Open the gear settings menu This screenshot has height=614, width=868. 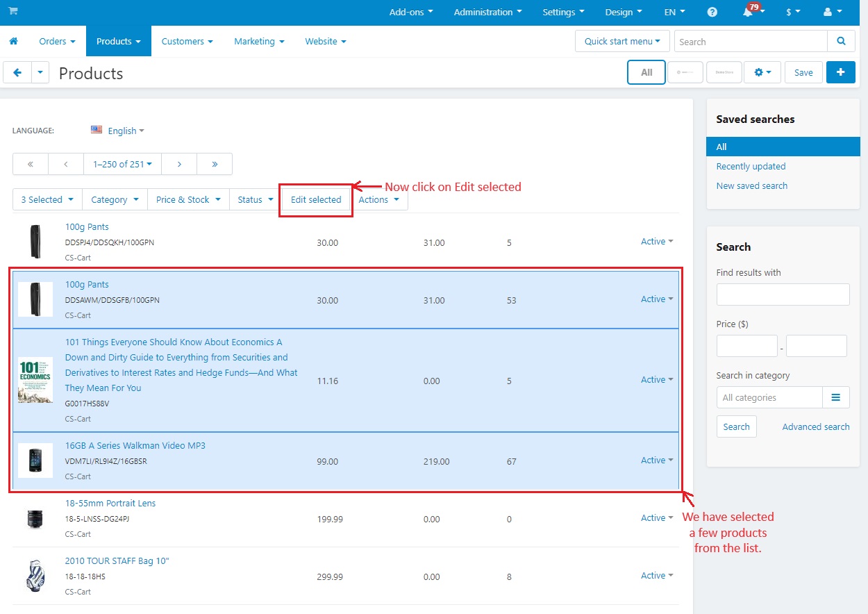coord(762,72)
